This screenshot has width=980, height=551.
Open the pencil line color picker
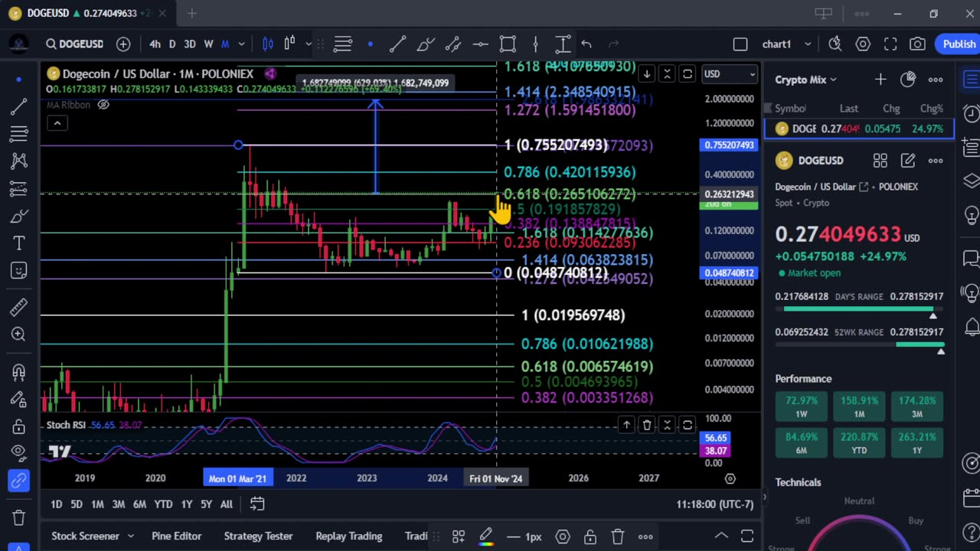click(x=485, y=536)
